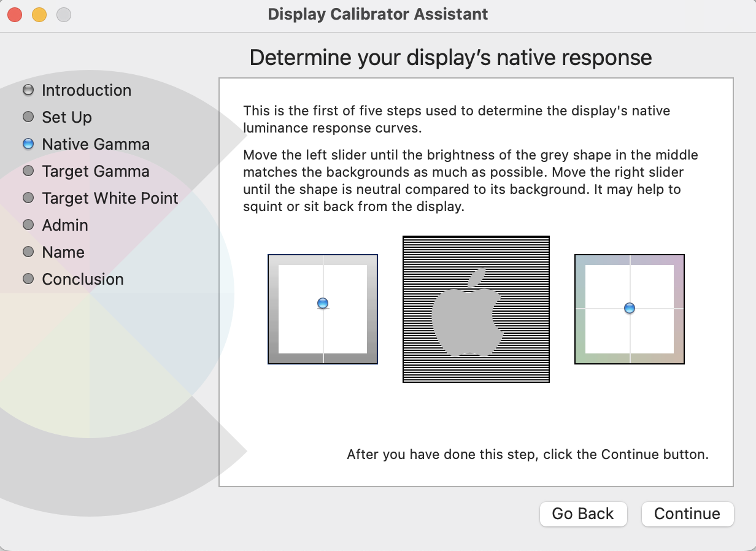The height and width of the screenshot is (551, 756).
Task: Click the Go Back button
Action: [583, 514]
